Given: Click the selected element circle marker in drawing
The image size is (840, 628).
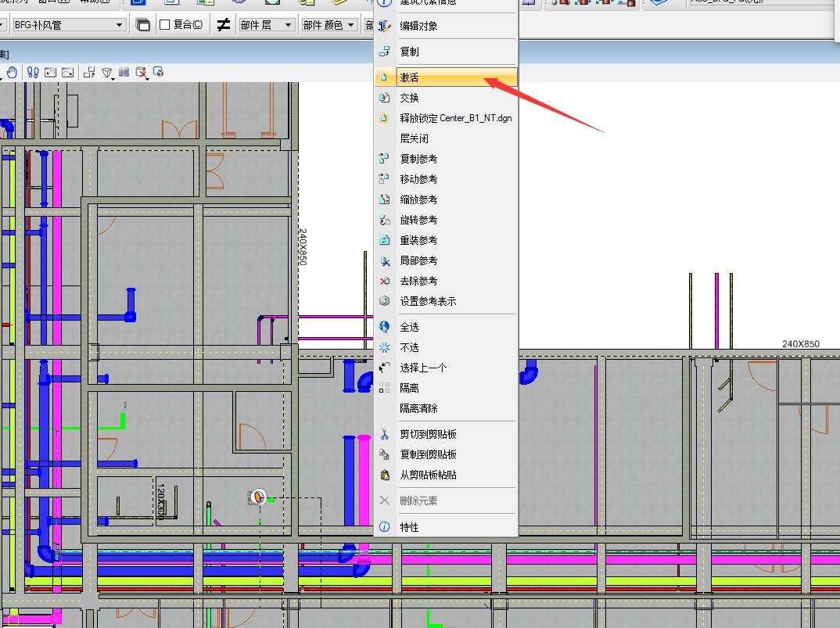Looking at the screenshot, I should (x=260, y=497).
